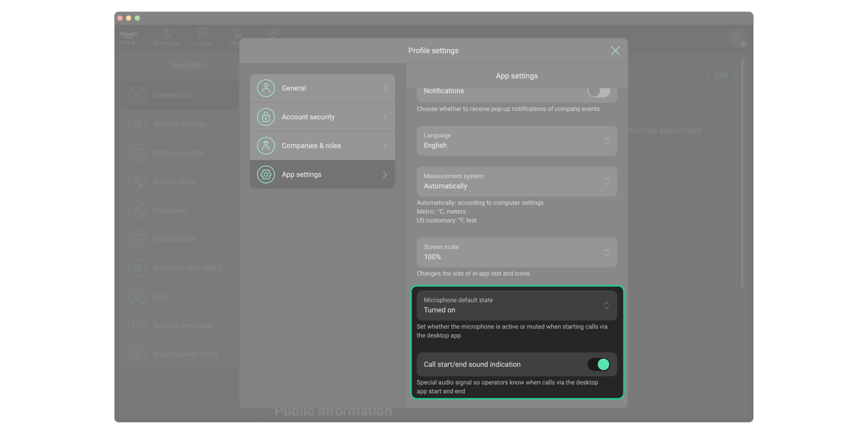Screen dimensions: 868x434
Task: Select the App settings tab
Action: (322, 174)
